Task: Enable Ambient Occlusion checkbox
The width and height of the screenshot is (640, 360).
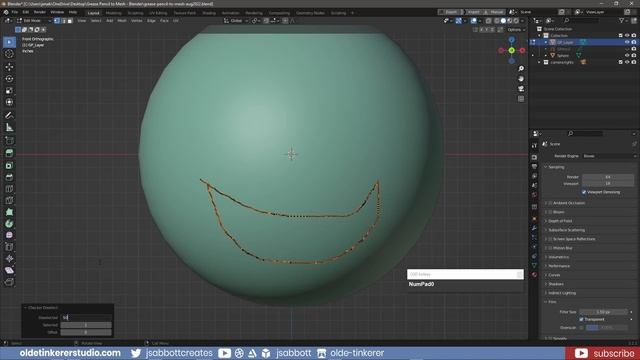Action: [550, 203]
